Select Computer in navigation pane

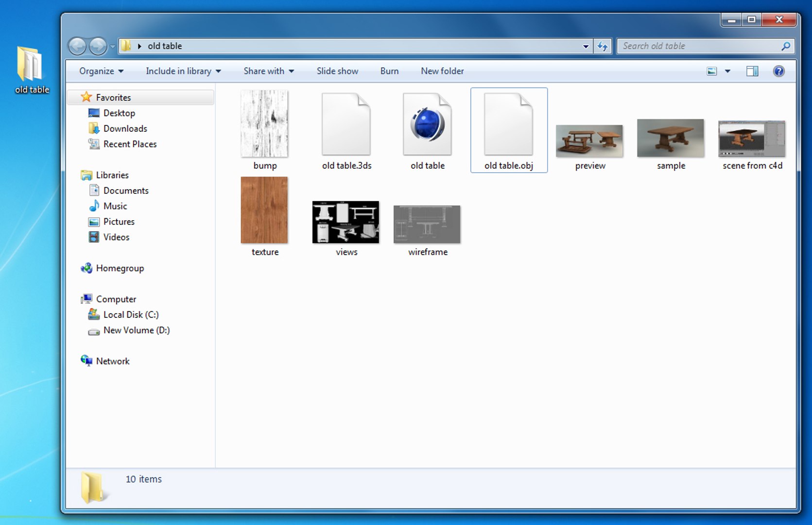pos(116,299)
